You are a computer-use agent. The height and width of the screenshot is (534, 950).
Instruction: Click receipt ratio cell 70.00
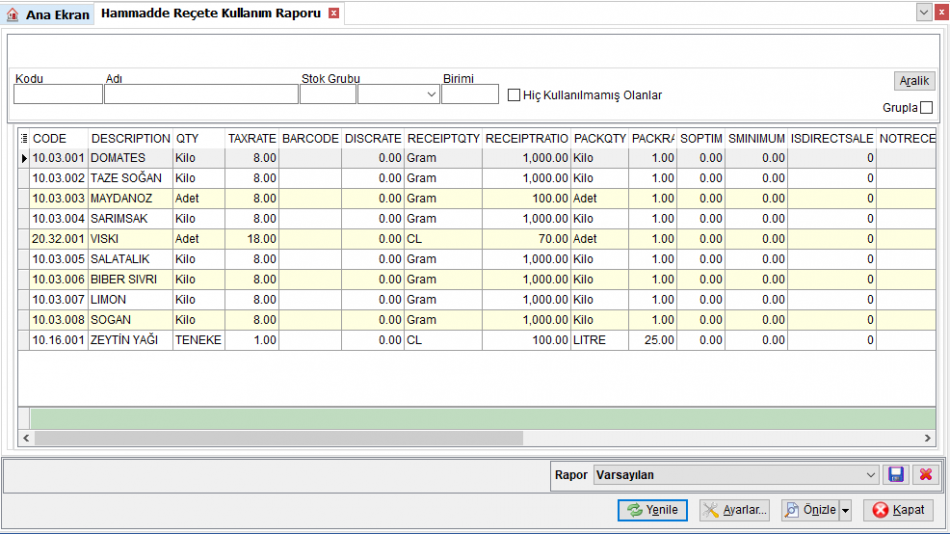click(x=527, y=239)
